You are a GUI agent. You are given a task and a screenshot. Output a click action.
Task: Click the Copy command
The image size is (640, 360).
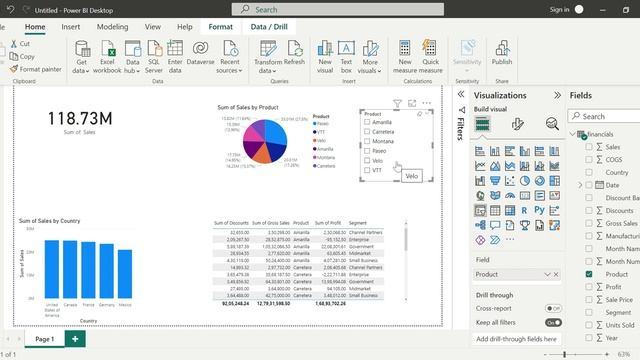click(22, 57)
